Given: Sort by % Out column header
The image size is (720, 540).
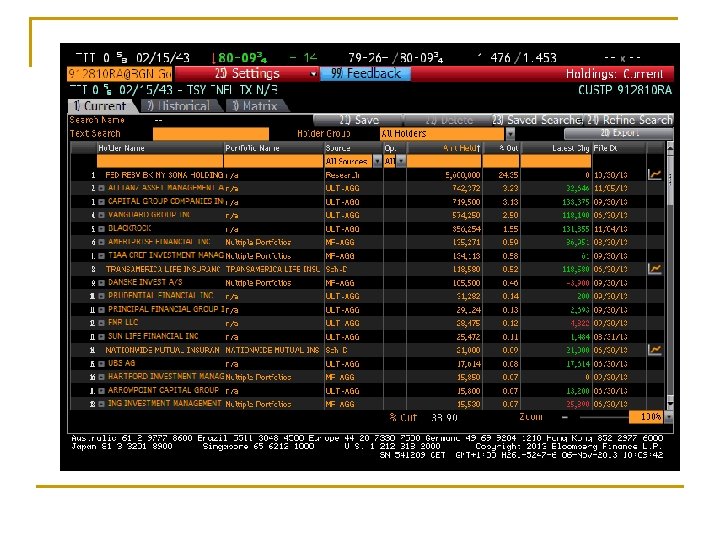Looking at the screenshot, I should click(x=501, y=148).
